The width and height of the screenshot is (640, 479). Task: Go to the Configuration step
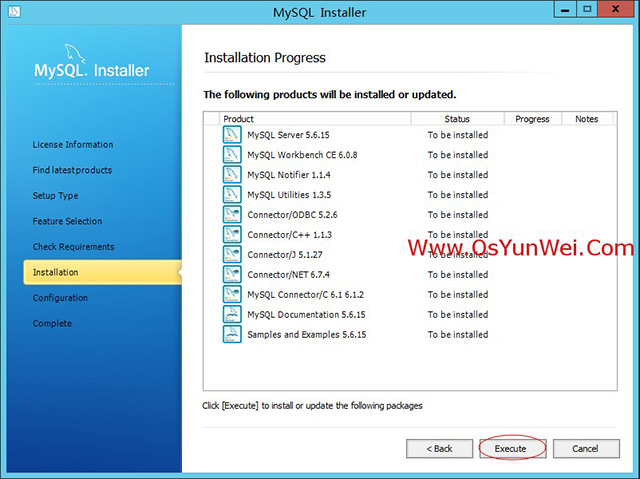(x=60, y=298)
